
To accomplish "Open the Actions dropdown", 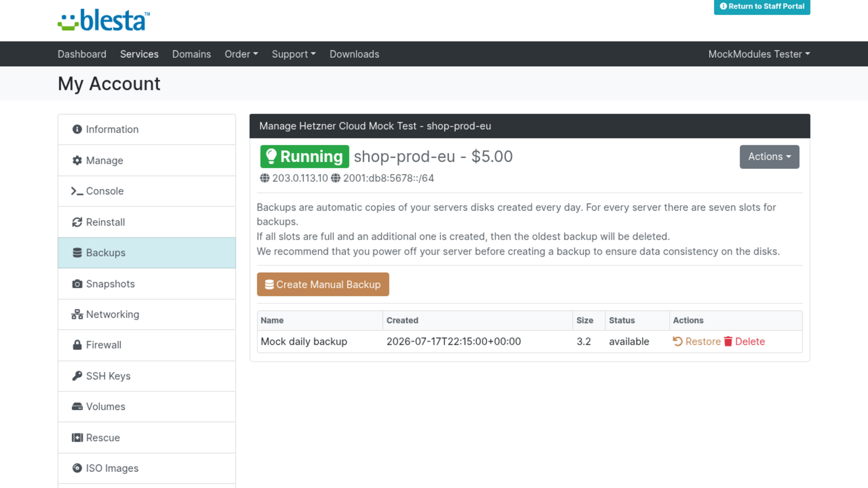I will tap(769, 157).
